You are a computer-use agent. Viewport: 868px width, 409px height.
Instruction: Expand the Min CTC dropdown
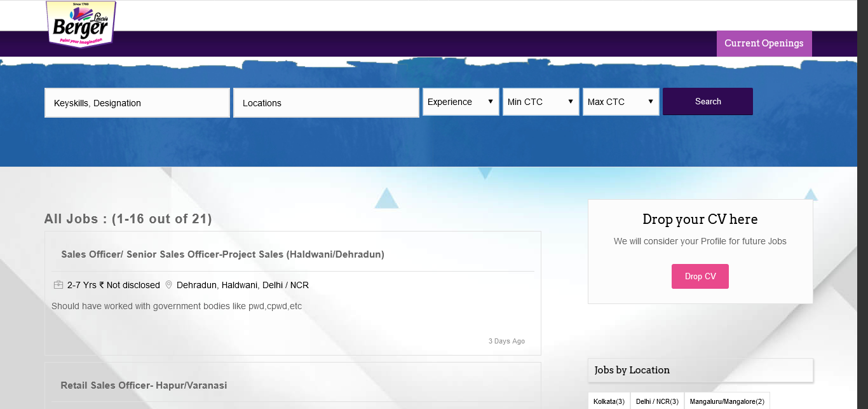click(541, 102)
